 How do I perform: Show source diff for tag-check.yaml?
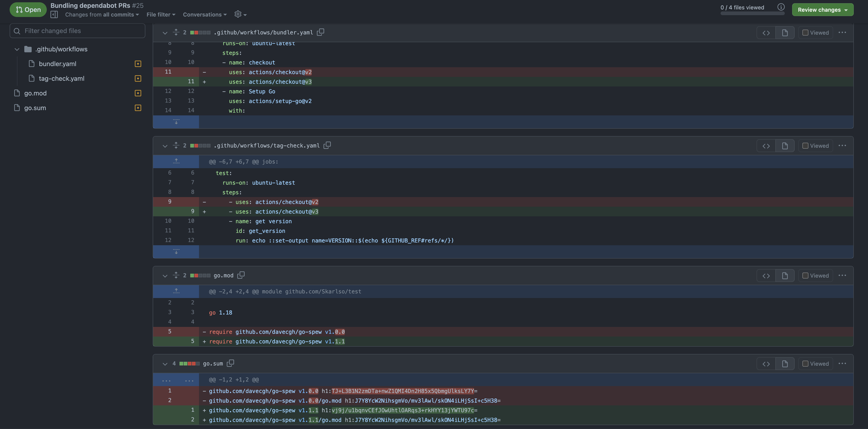point(766,146)
